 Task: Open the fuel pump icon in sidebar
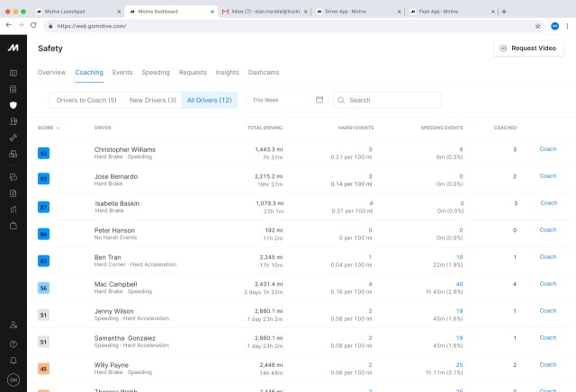[13, 121]
